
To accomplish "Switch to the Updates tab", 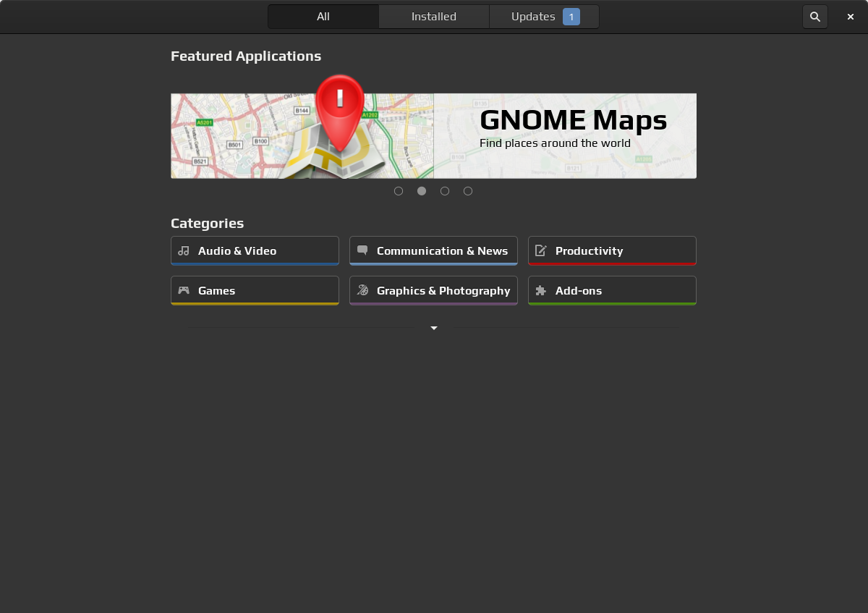I will coord(533,17).
